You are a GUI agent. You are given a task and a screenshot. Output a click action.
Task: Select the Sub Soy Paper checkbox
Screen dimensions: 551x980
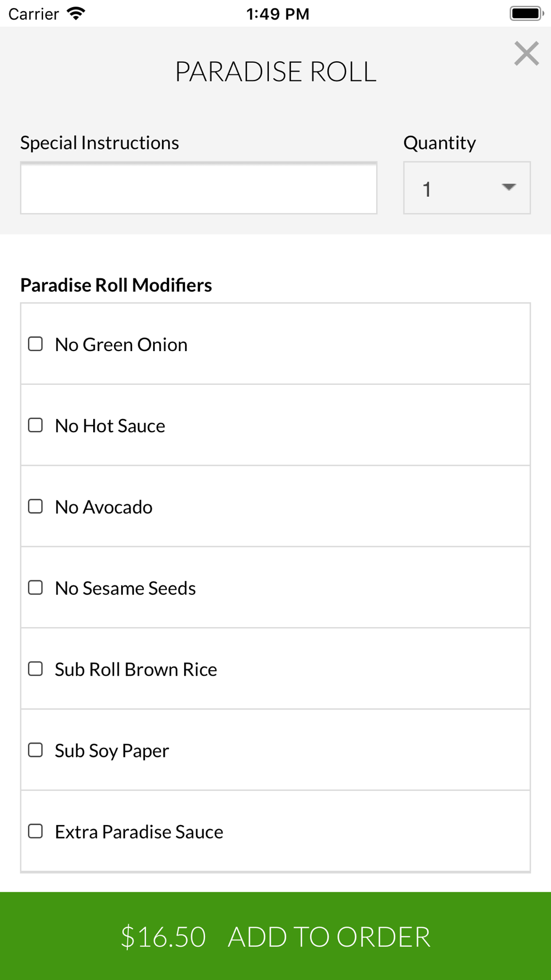[35, 750]
